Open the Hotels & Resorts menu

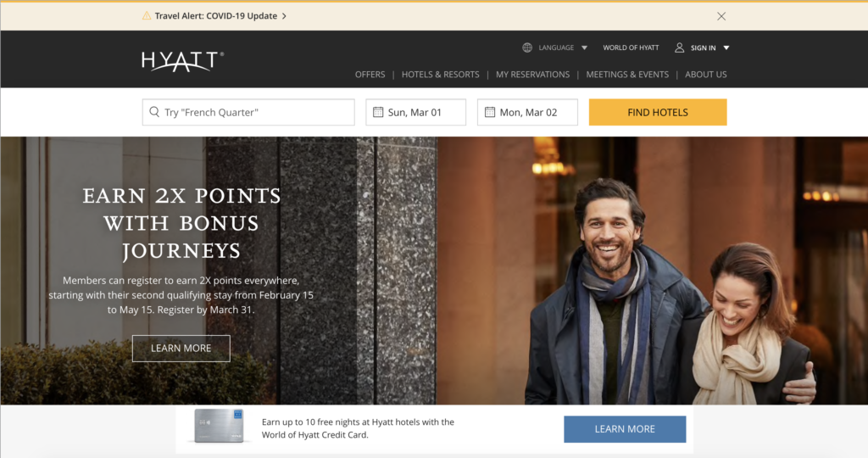[x=440, y=74]
